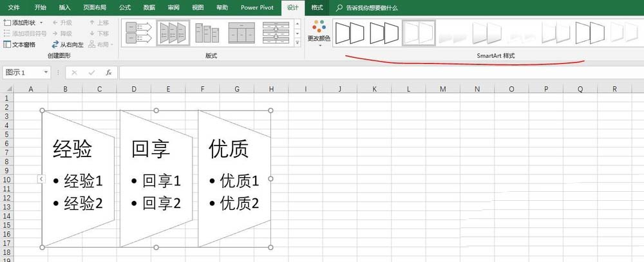644x262 pixels.
Task: Select the stacked rows with arrows layout
Action: (x=276, y=33)
